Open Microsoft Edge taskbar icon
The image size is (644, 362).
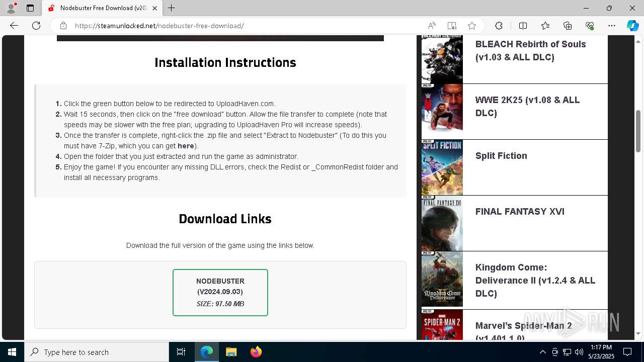(207, 352)
